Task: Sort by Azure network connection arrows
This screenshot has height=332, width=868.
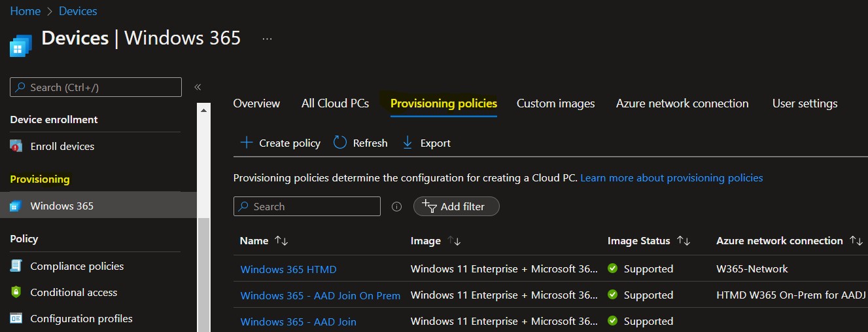Action: (856, 241)
